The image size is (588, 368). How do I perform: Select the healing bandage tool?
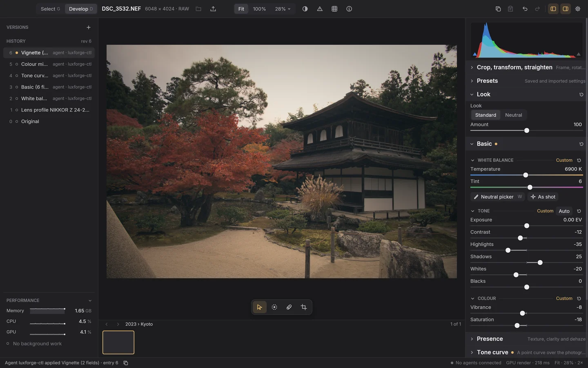tap(289, 307)
